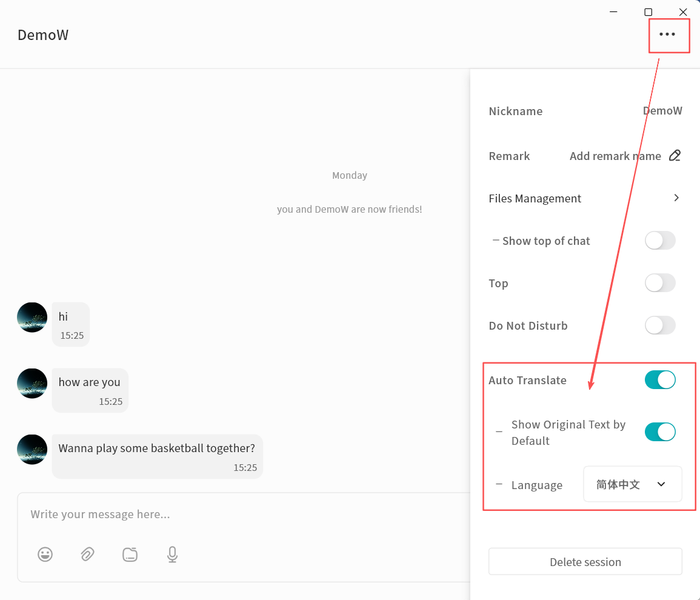Expand Files Management with chevron arrow
This screenshot has height=600, width=700.
point(676,198)
